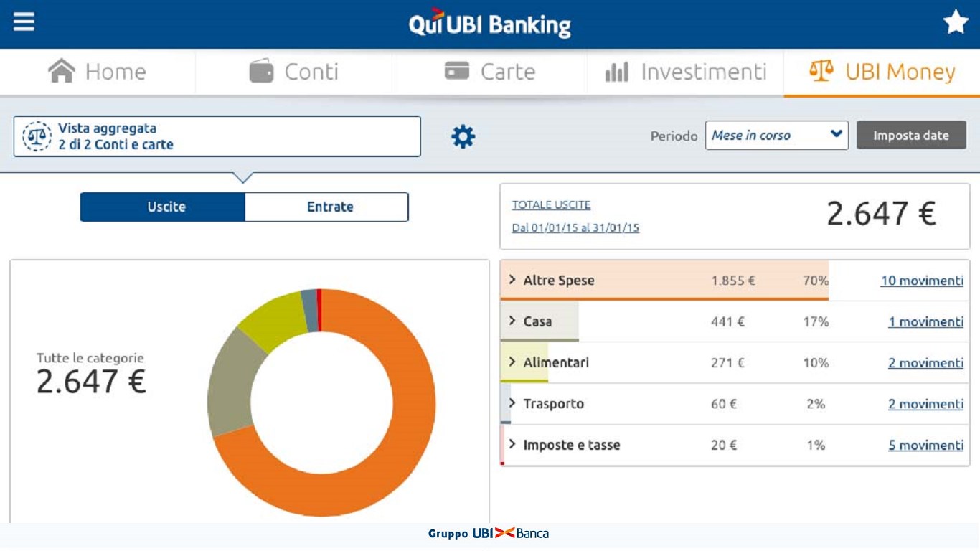Open the hamburger menu
The height and width of the screenshot is (551, 980).
(24, 22)
